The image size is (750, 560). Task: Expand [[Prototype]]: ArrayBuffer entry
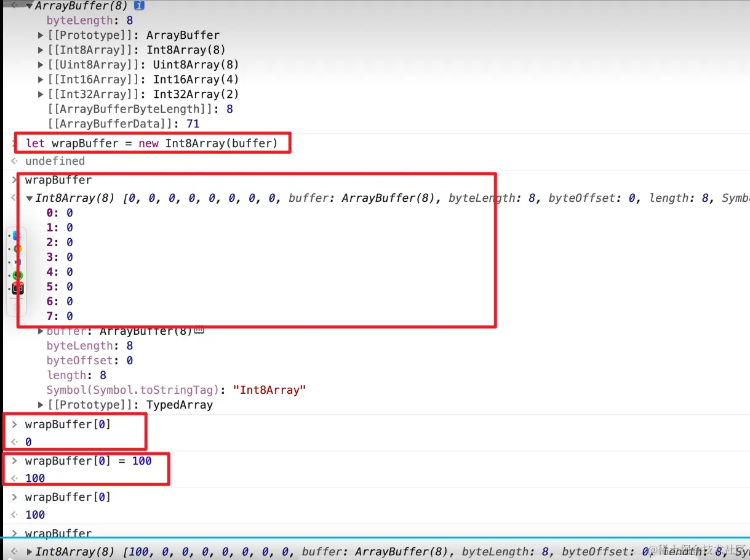tap(41, 35)
